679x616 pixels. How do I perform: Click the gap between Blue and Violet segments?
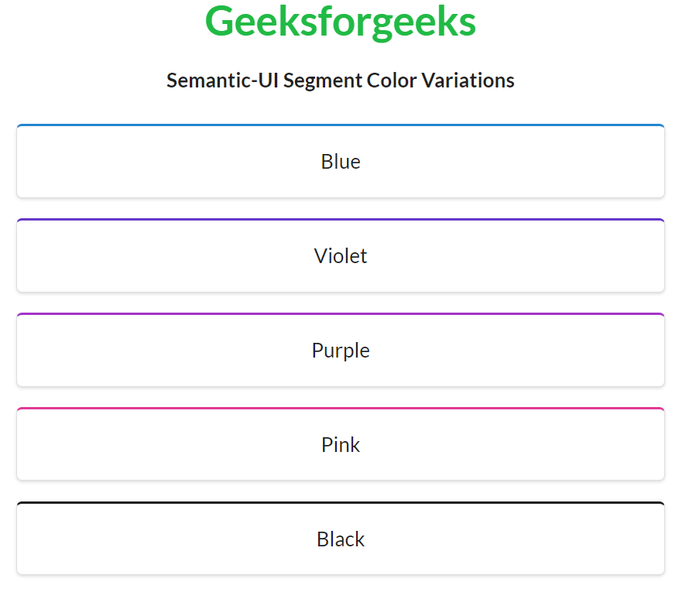tap(341, 208)
